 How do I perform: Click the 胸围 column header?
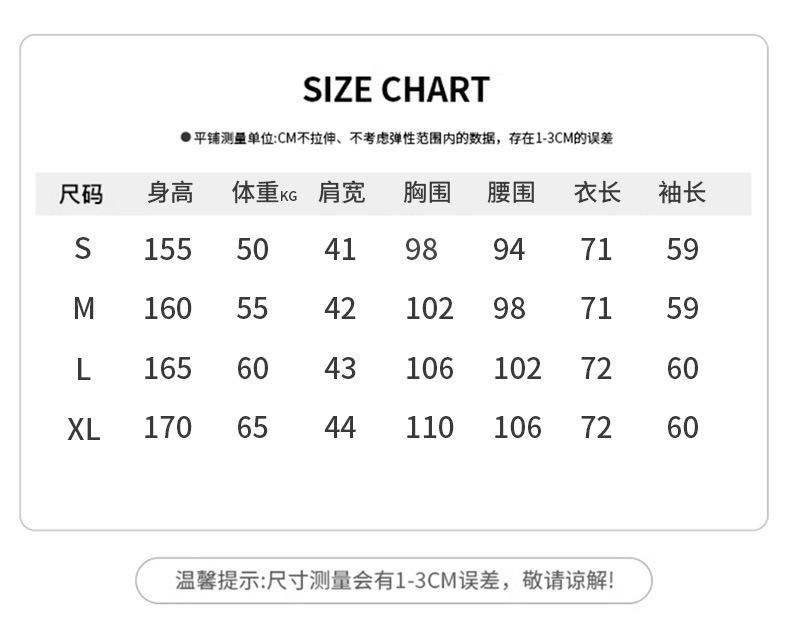pos(427,192)
